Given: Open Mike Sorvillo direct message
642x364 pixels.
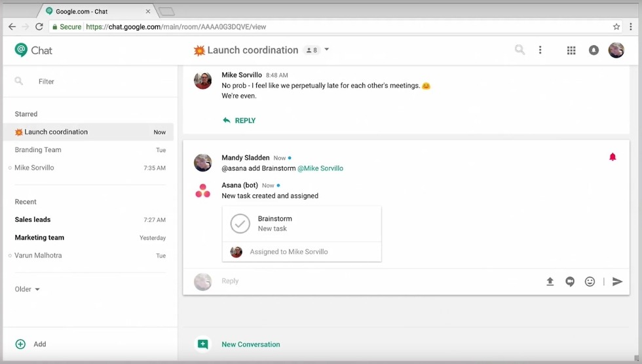Looking at the screenshot, I should click(88, 168).
